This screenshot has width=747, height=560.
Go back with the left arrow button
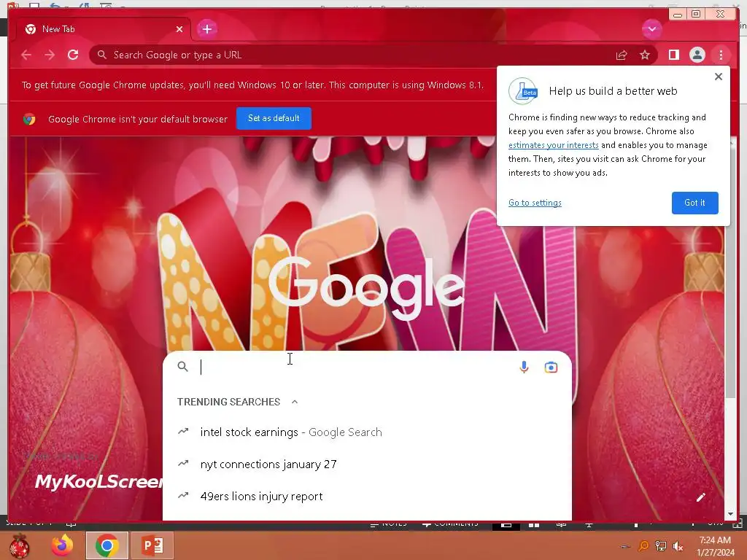[x=26, y=55]
